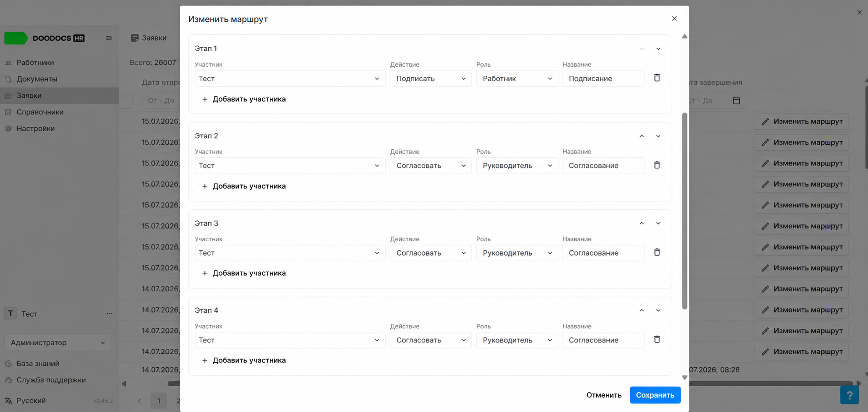Delete the Этап 2 participant row
This screenshot has width=868, height=412.
[657, 165]
